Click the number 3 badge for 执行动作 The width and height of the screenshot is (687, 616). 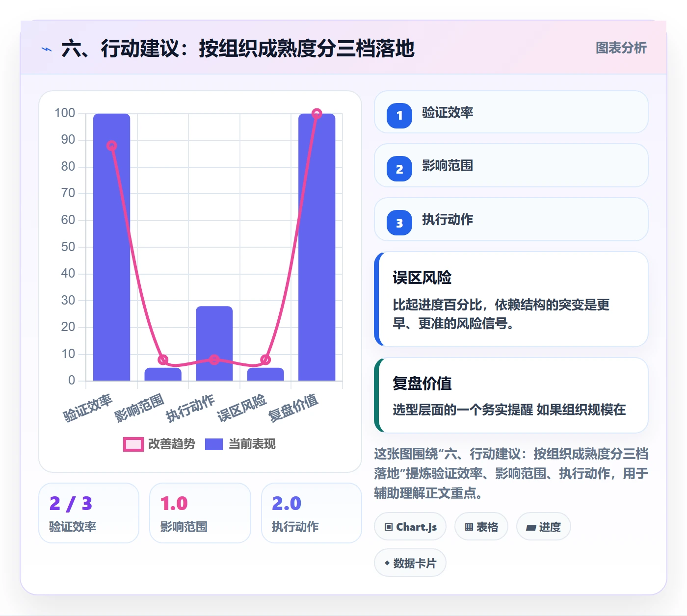(x=399, y=223)
